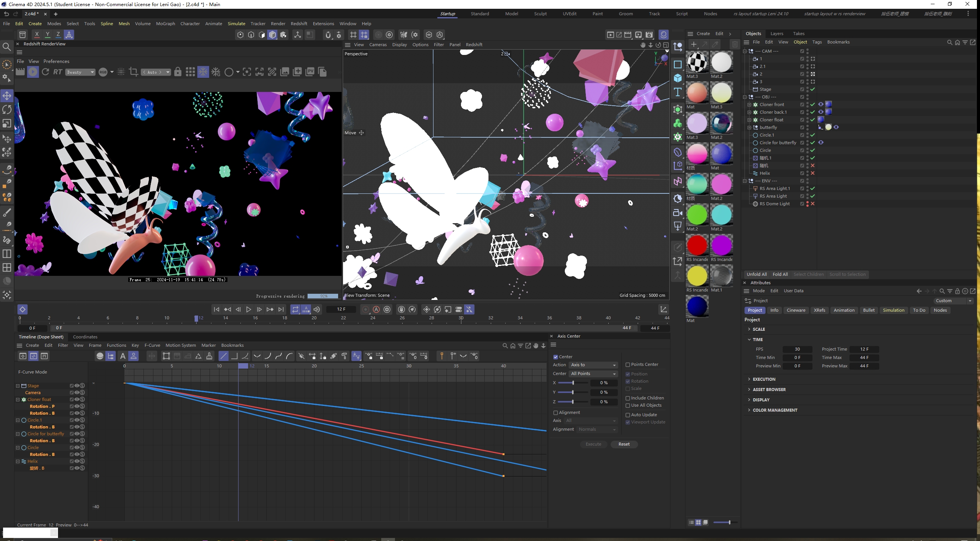Viewport: 980px width, 541px height.
Task: Adjust the X axis center slider
Action: [573, 383]
